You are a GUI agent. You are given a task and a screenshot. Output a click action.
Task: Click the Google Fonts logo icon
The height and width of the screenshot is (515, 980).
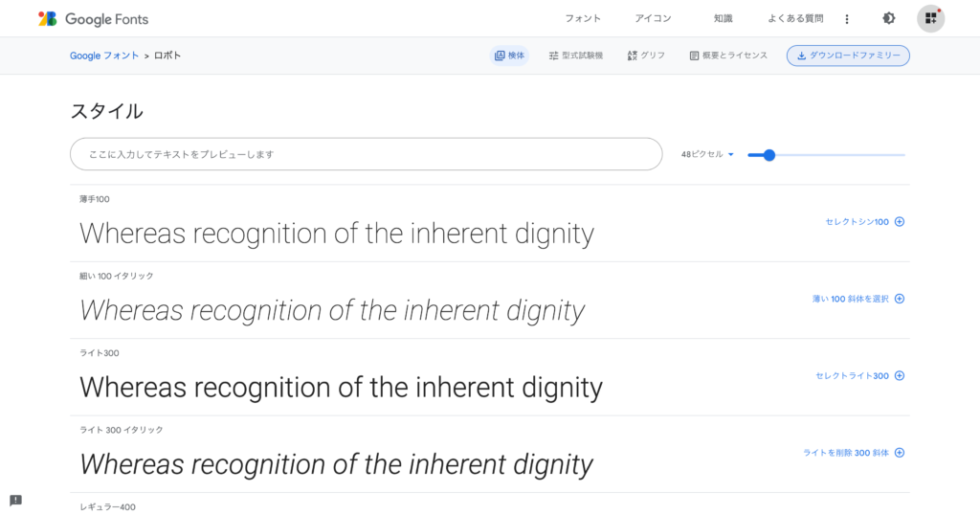tap(48, 18)
